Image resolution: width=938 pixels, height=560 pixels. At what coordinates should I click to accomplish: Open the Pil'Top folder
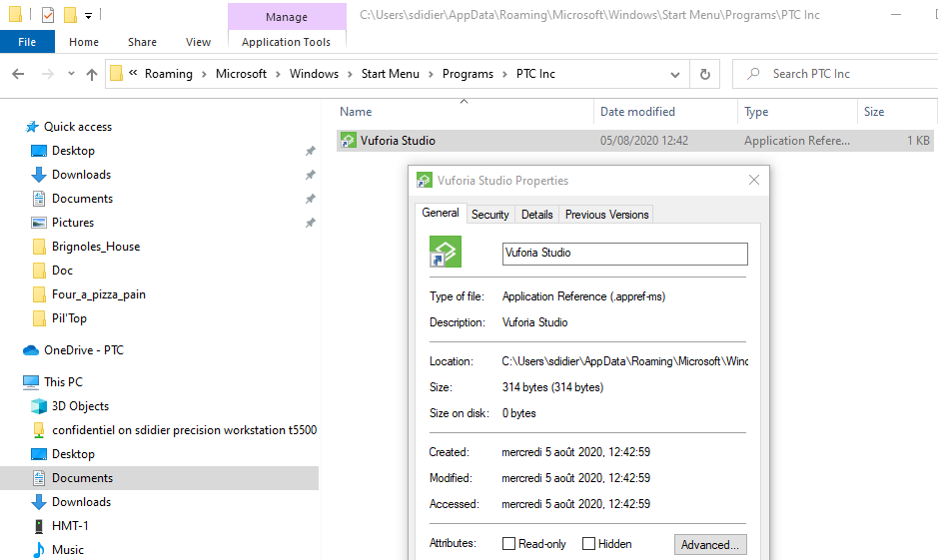(69, 318)
